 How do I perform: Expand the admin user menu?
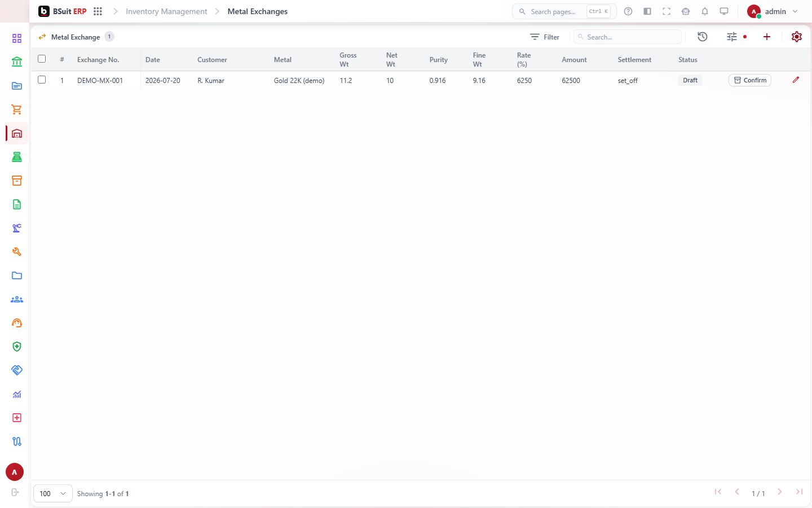[x=773, y=11]
